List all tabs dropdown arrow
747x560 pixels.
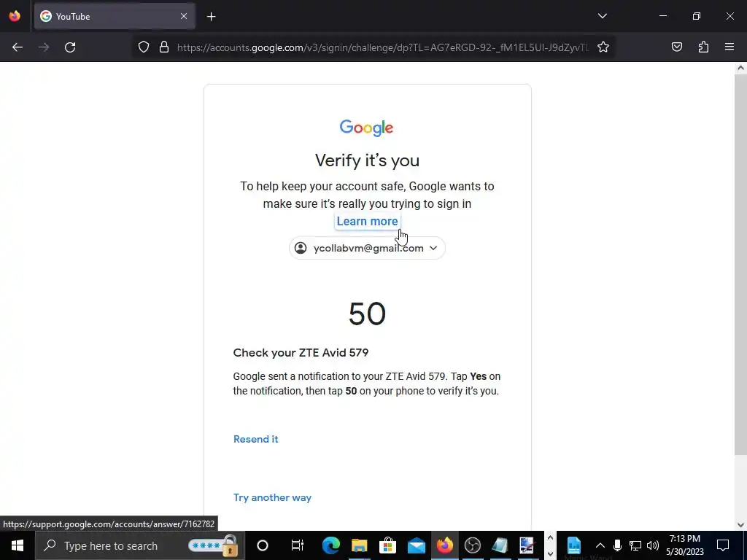coord(602,16)
